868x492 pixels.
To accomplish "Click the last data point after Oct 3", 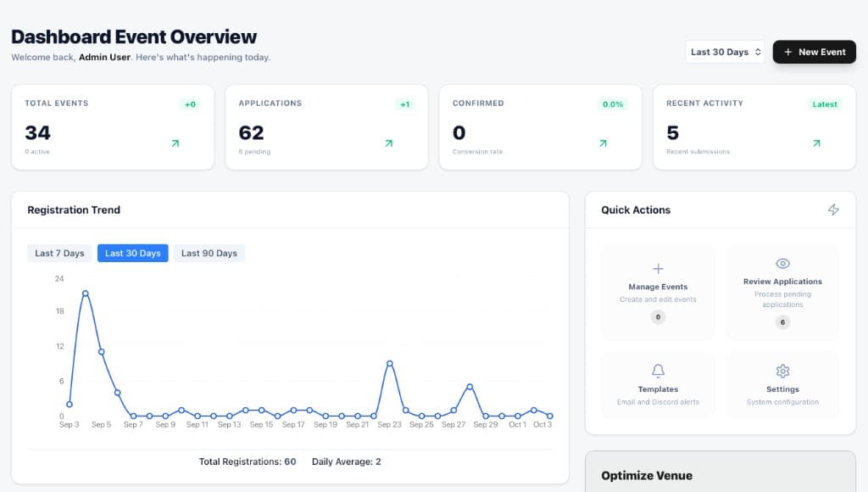I will pyautogui.click(x=549, y=417).
